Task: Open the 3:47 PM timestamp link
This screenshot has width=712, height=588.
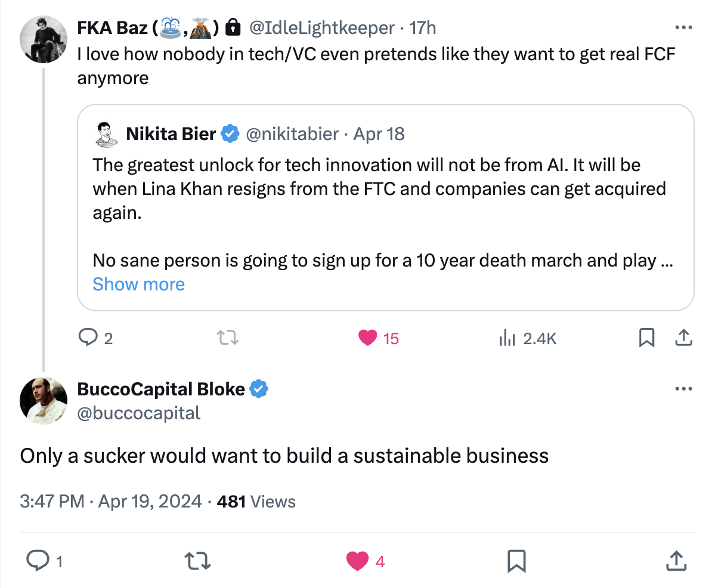Action: click(52, 501)
